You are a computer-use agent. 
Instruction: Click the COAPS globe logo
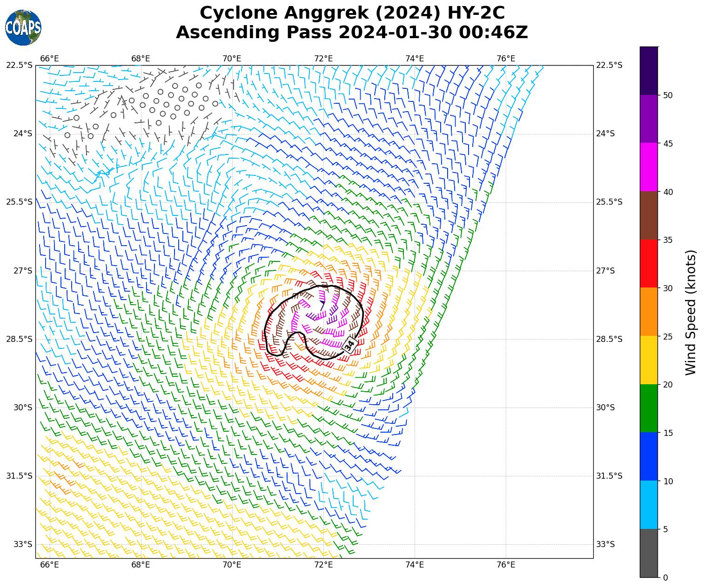click(x=23, y=27)
